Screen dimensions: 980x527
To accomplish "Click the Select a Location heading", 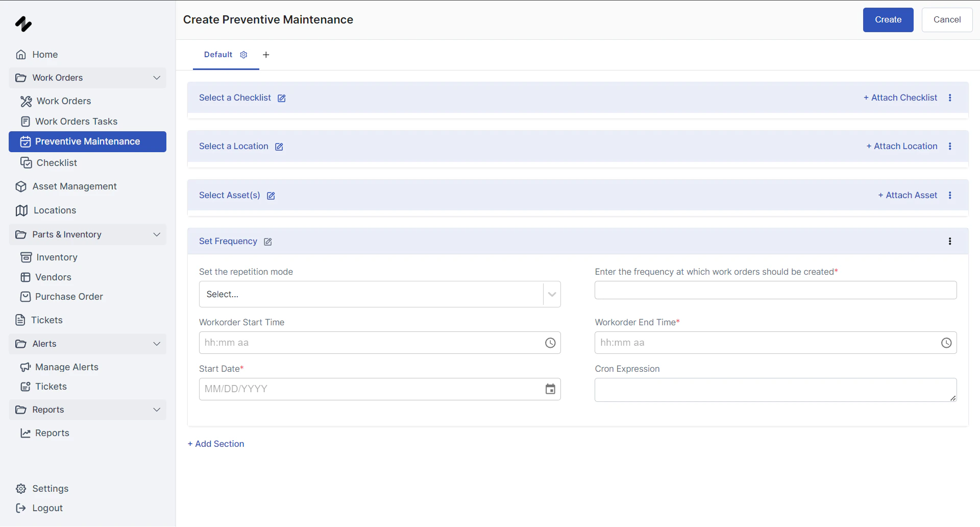I will pyautogui.click(x=233, y=146).
